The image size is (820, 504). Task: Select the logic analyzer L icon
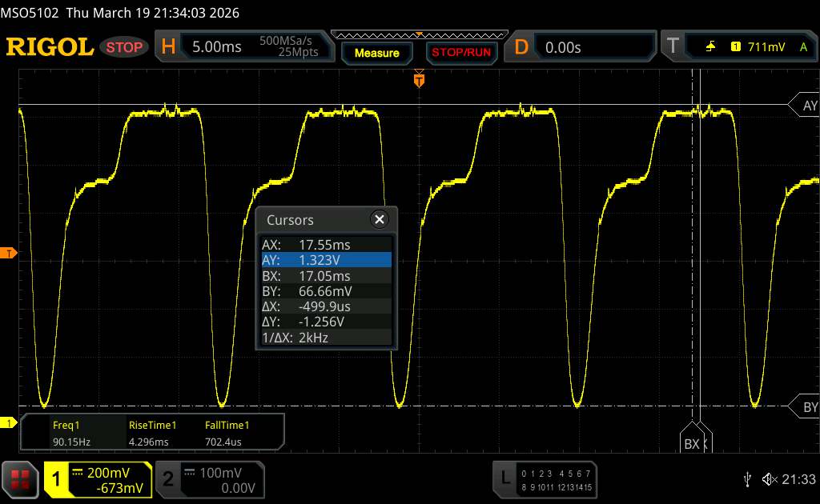point(505,478)
